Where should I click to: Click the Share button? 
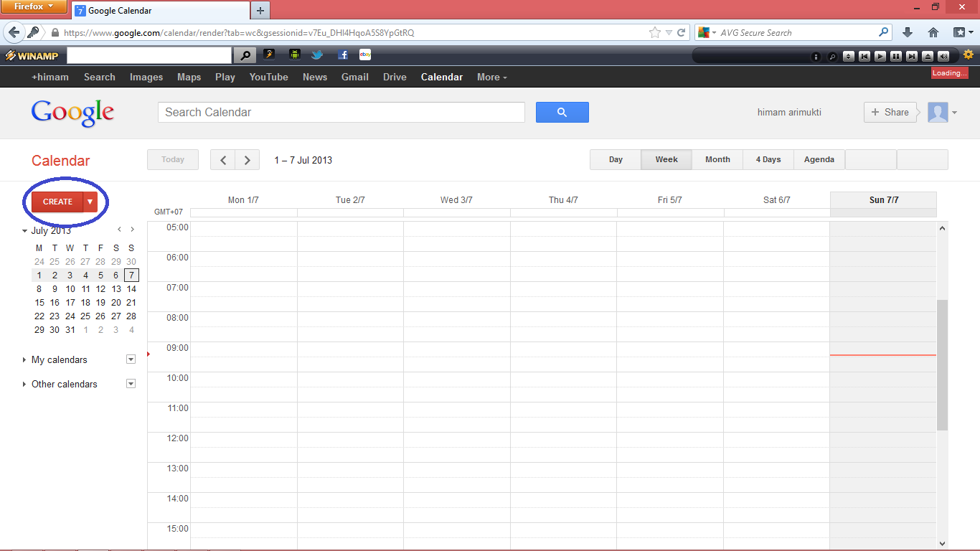click(x=890, y=112)
